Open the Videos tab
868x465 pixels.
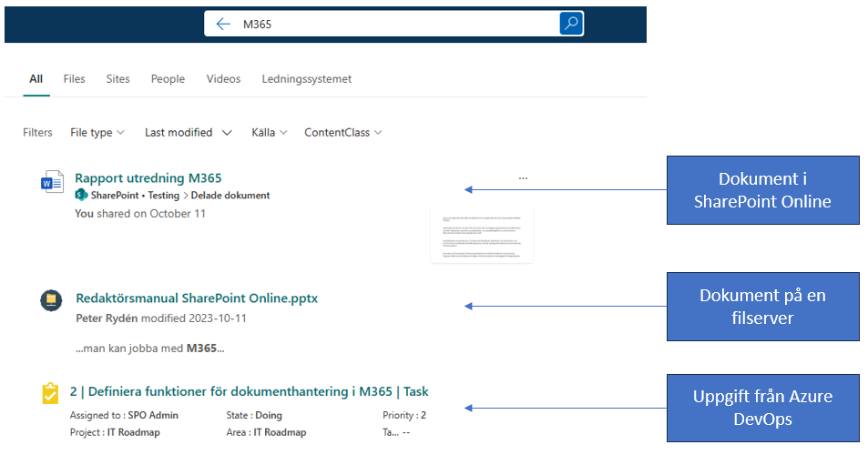[x=224, y=79]
